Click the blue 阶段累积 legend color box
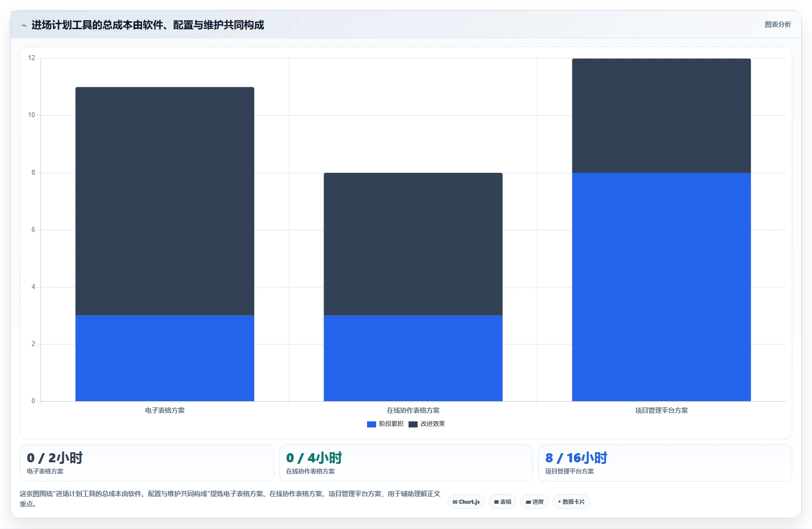Viewport: 812px width, 529px height. click(372, 424)
